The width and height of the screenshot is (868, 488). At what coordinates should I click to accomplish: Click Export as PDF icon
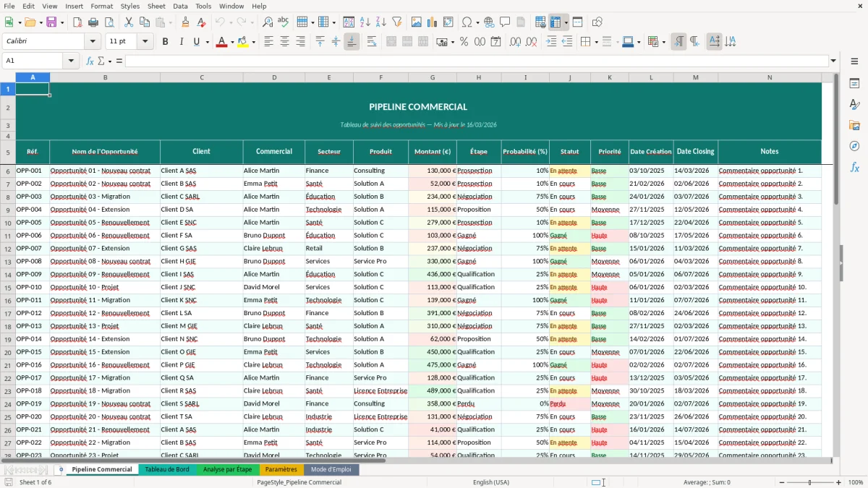click(x=77, y=22)
